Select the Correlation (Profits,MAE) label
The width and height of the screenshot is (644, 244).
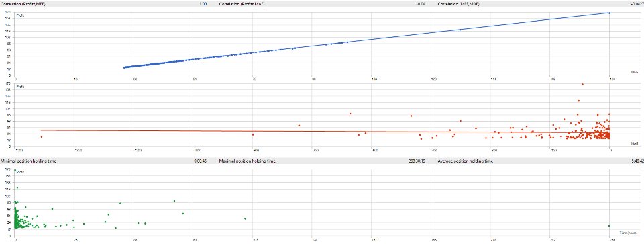pyautogui.click(x=242, y=4)
